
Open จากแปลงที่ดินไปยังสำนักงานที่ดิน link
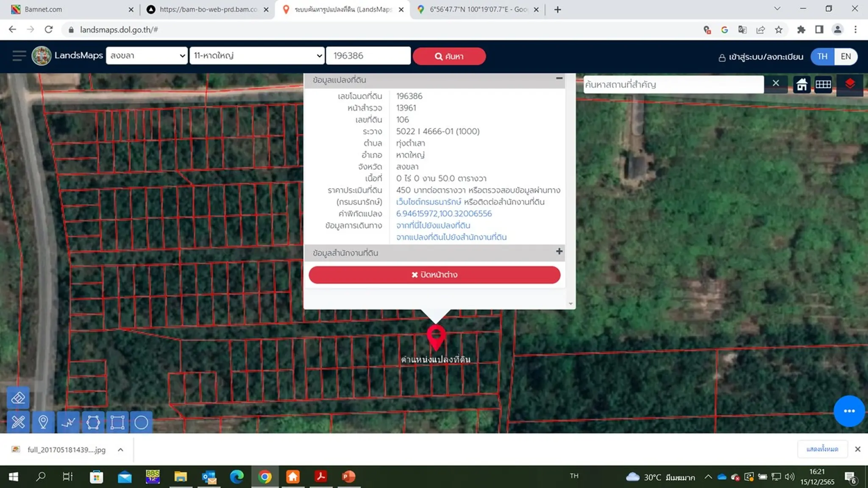[x=451, y=237]
